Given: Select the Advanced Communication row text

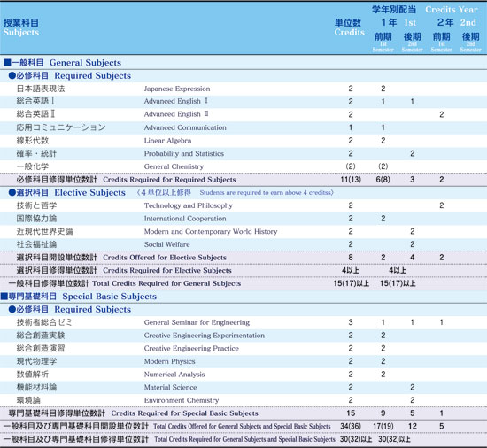Looking at the screenshot, I should coord(185,127).
